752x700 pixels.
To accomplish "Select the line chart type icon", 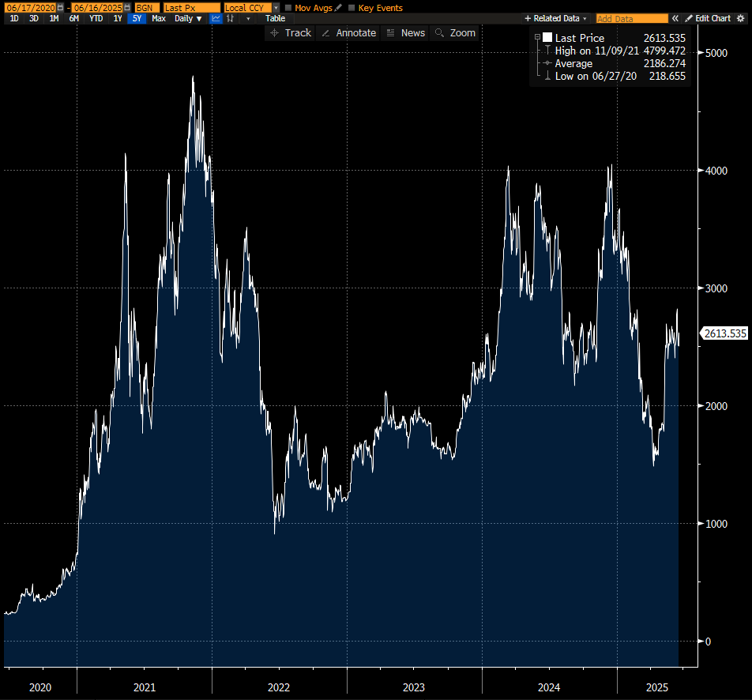I will [216, 18].
